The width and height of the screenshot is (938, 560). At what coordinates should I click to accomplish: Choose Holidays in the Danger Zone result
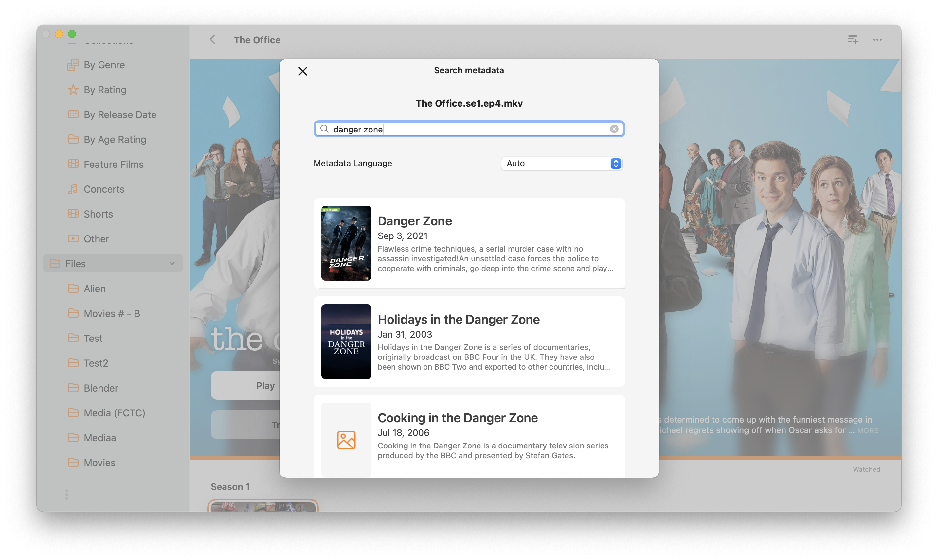tap(469, 341)
